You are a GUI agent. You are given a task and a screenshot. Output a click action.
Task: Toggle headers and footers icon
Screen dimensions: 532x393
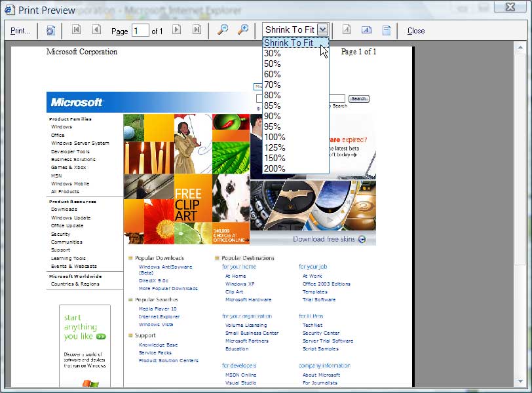[x=387, y=30]
